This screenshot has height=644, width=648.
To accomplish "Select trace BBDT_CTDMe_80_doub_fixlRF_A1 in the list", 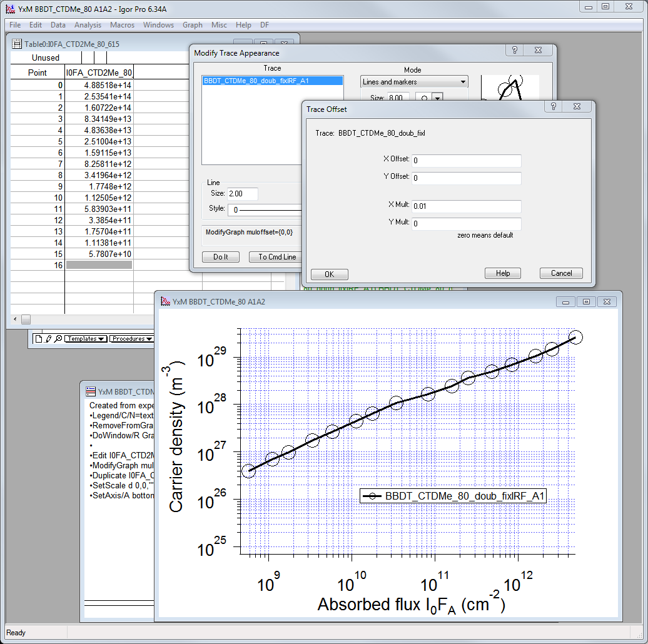I will [x=272, y=80].
